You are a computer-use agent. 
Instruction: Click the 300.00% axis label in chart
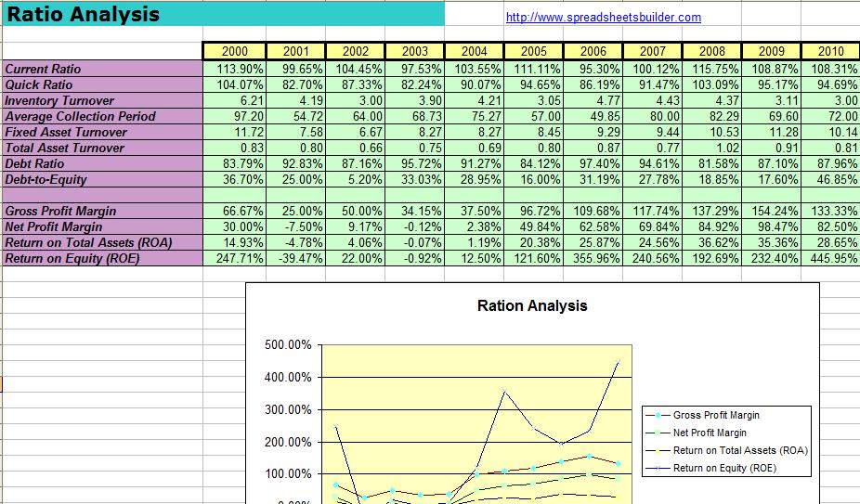pyautogui.click(x=288, y=409)
